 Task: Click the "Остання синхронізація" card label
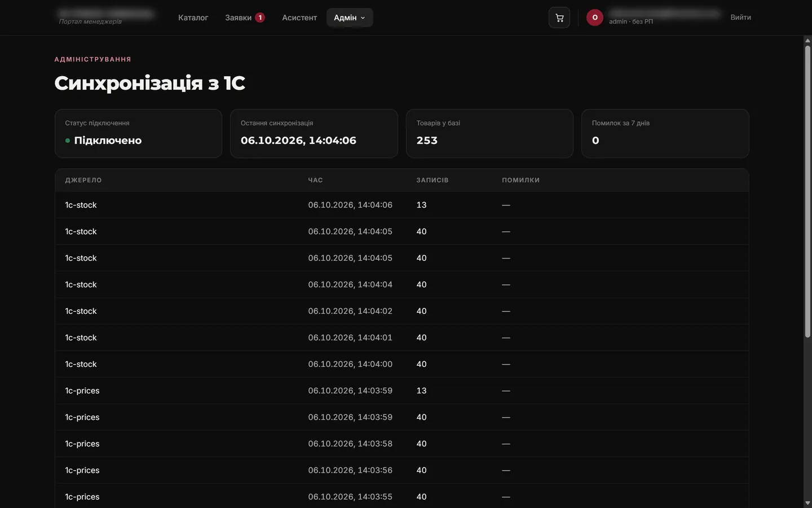point(277,123)
